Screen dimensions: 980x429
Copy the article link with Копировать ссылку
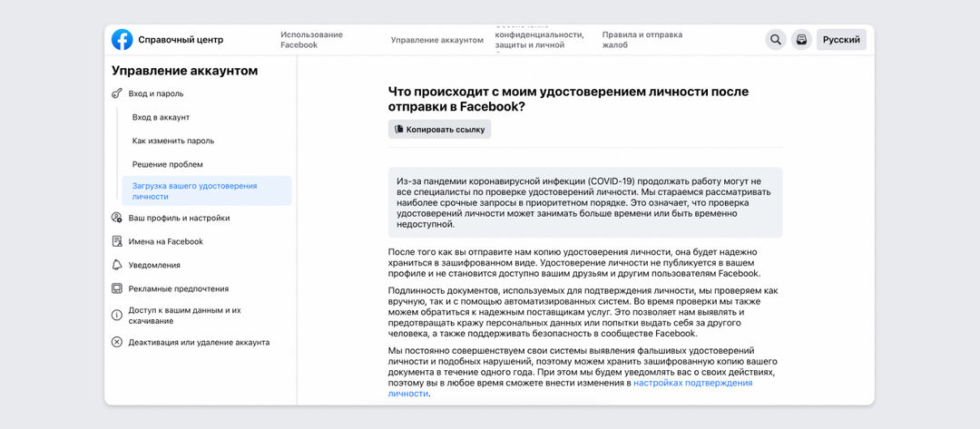[439, 130]
